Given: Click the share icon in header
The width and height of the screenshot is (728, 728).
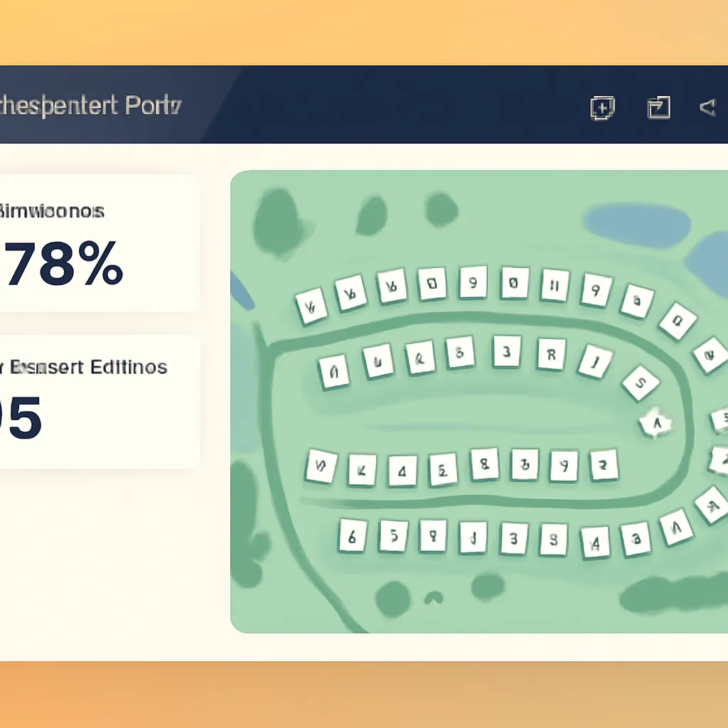Looking at the screenshot, I should tap(707, 107).
